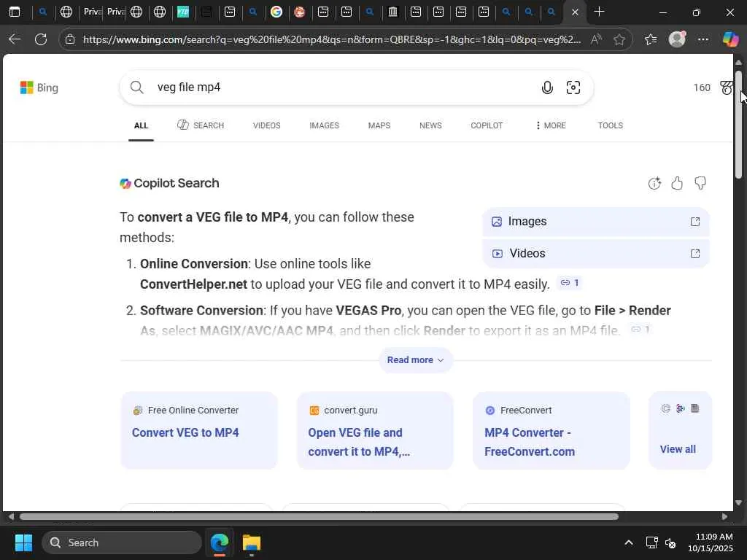747x560 pixels.
Task: Open 'MP4 Converter - FreeConvert.com' link
Action: pos(530,443)
